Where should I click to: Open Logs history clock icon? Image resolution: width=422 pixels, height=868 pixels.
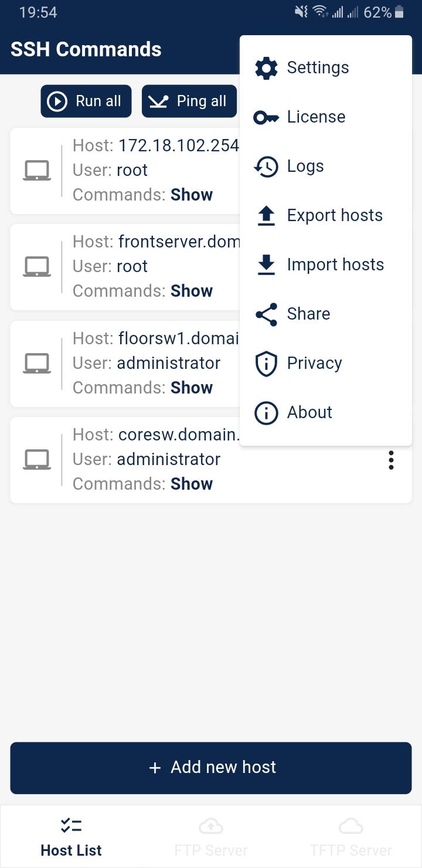pyautogui.click(x=266, y=167)
